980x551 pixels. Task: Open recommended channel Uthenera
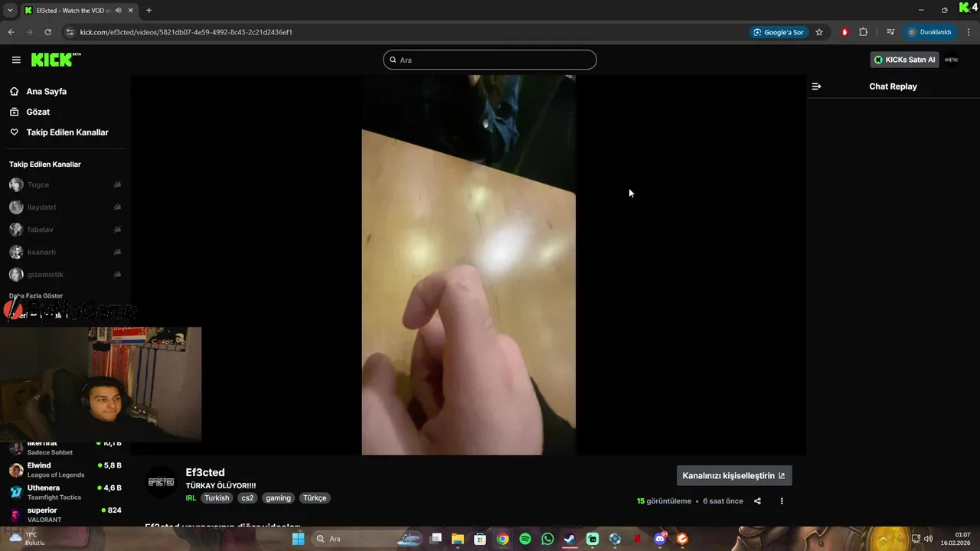pyautogui.click(x=65, y=492)
